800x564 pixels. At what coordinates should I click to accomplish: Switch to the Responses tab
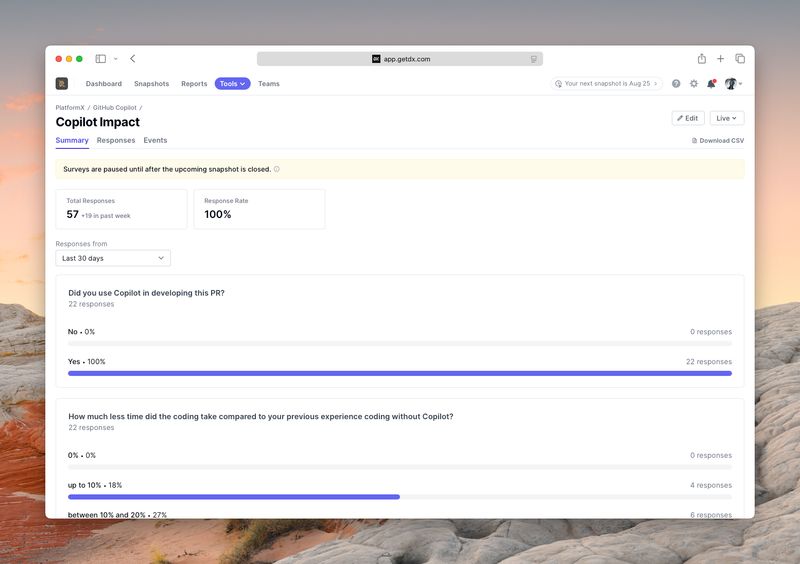(116, 141)
